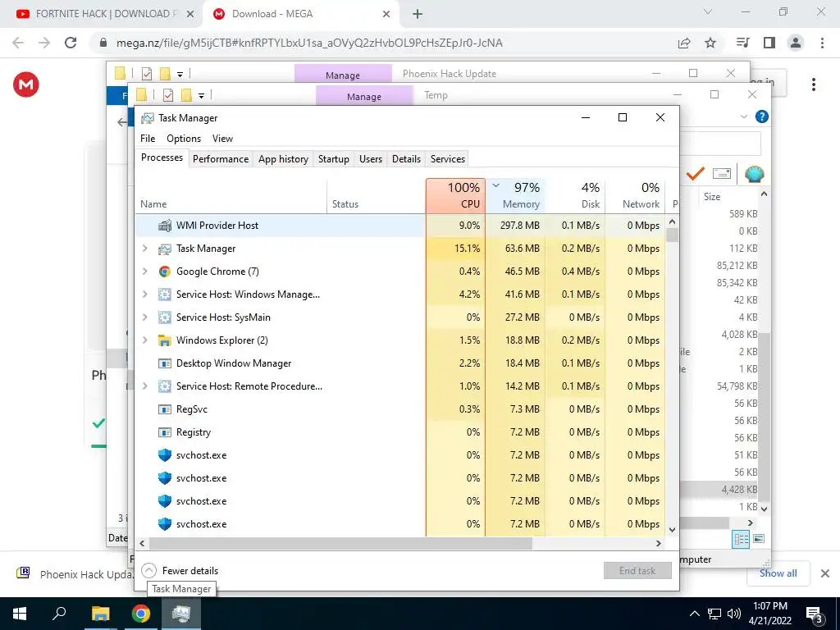This screenshot has width=840, height=630.
Task: Select WMI Provider Host process
Action: pos(400,225)
